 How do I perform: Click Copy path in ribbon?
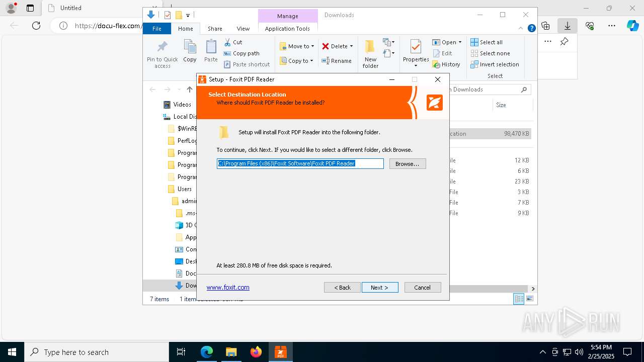click(242, 53)
